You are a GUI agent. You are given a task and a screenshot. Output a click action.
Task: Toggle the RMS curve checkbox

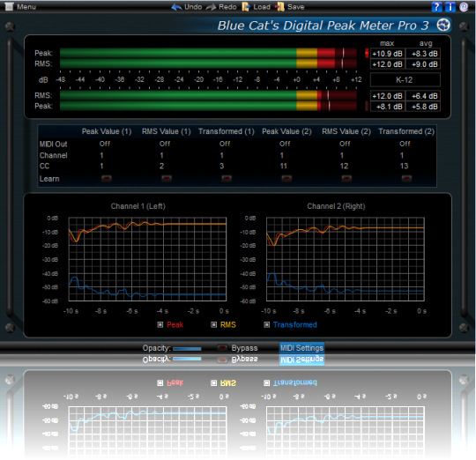[x=213, y=324]
